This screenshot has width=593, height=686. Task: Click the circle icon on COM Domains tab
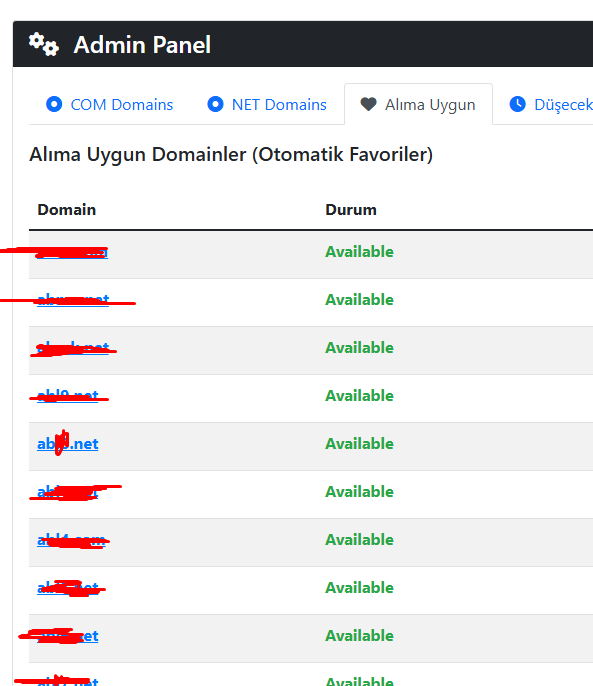point(54,104)
